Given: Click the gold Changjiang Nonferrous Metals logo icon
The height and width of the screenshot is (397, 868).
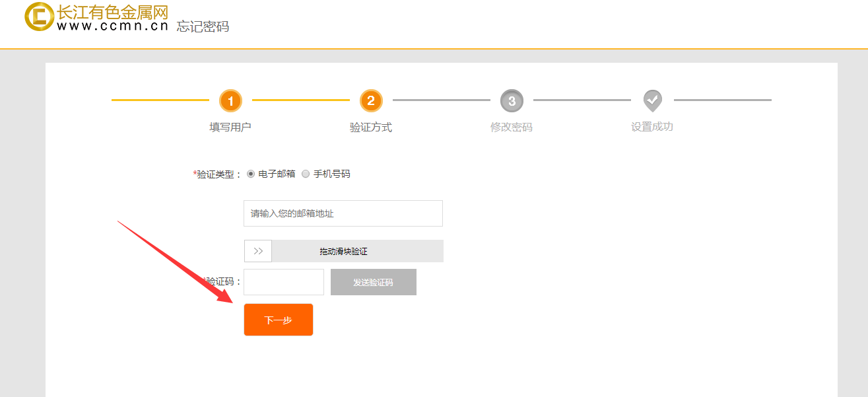Looking at the screenshot, I should [x=39, y=17].
